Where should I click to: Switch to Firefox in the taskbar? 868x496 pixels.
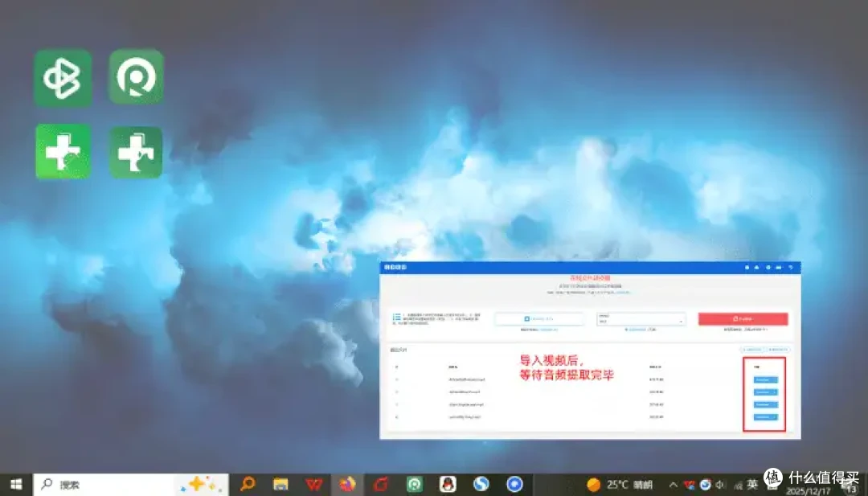tap(348, 485)
